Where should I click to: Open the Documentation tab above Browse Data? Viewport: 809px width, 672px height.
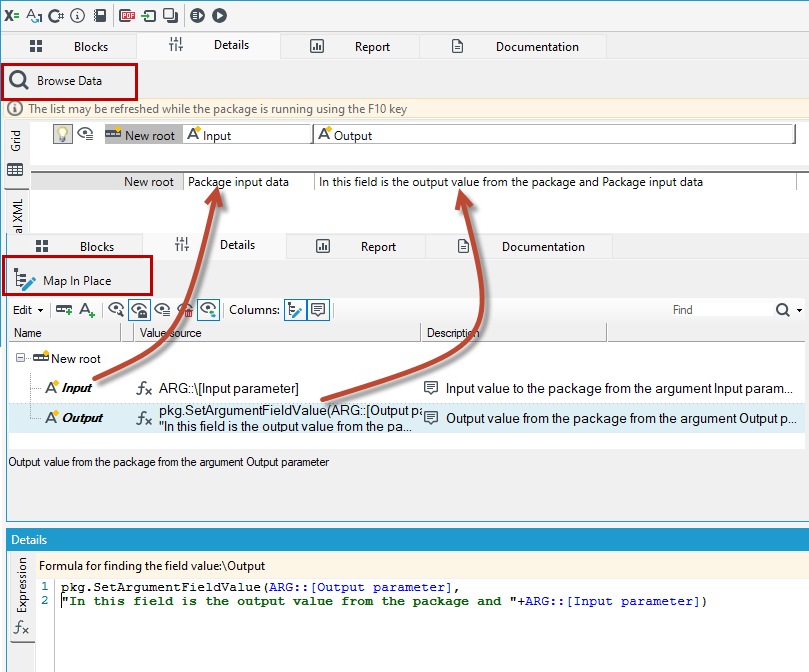pyautogui.click(x=513, y=46)
